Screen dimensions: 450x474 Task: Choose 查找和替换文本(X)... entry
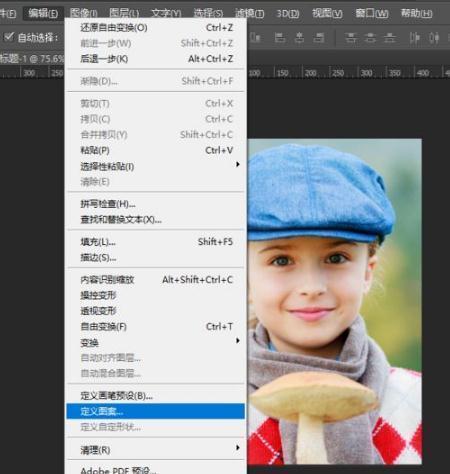pyautogui.click(x=156, y=219)
